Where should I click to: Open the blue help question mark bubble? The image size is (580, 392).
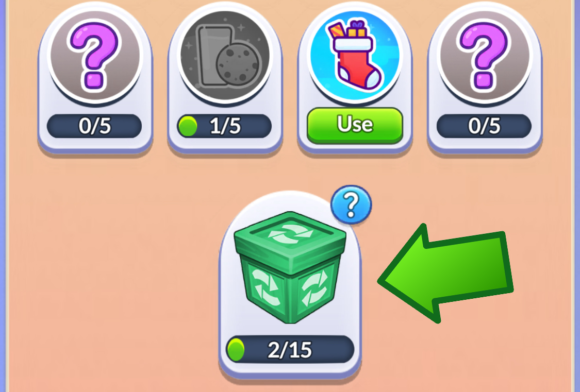pos(351,204)
